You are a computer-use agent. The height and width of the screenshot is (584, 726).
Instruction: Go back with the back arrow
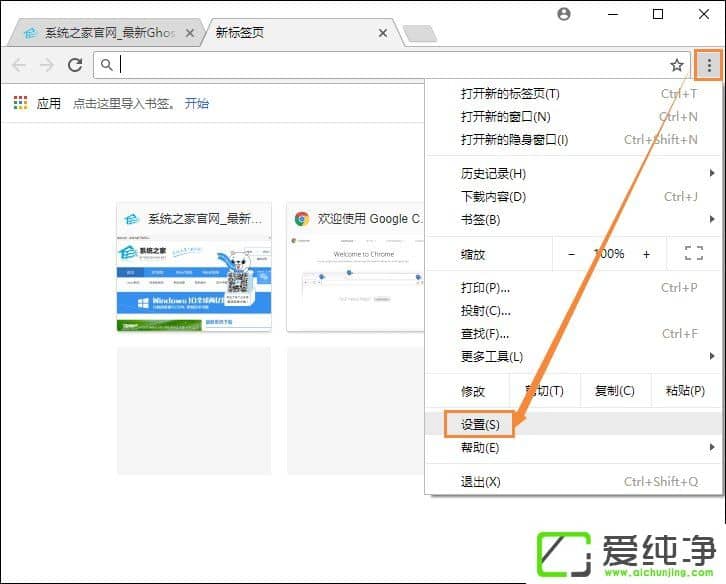(x=19, y=65)
